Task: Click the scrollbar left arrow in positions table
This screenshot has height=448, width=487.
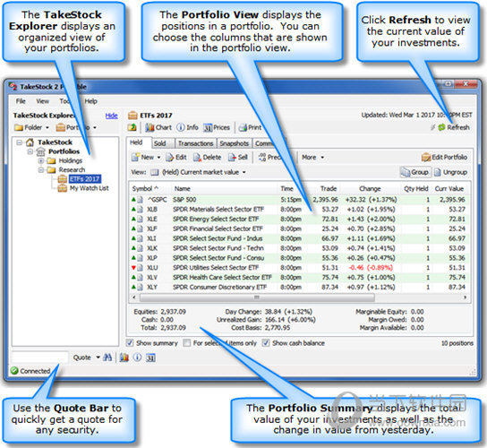Action: (134, 297)
